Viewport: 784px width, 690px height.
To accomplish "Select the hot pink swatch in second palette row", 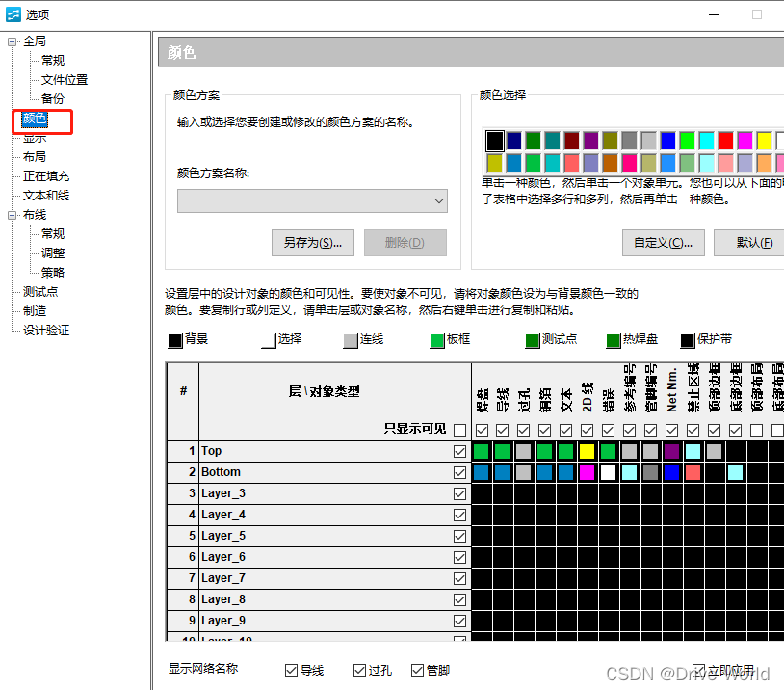I will [630, 163].
